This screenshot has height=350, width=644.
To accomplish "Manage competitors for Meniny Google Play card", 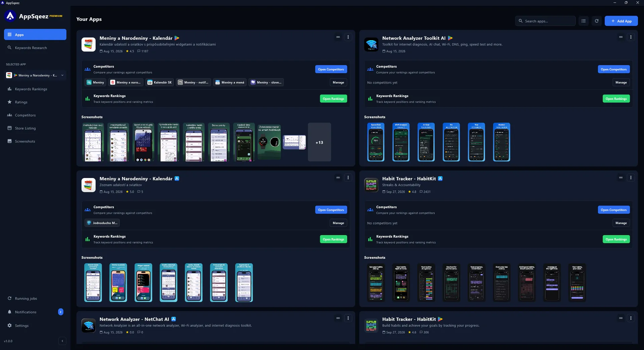I will pyautogui.click(x=338, y=82).
